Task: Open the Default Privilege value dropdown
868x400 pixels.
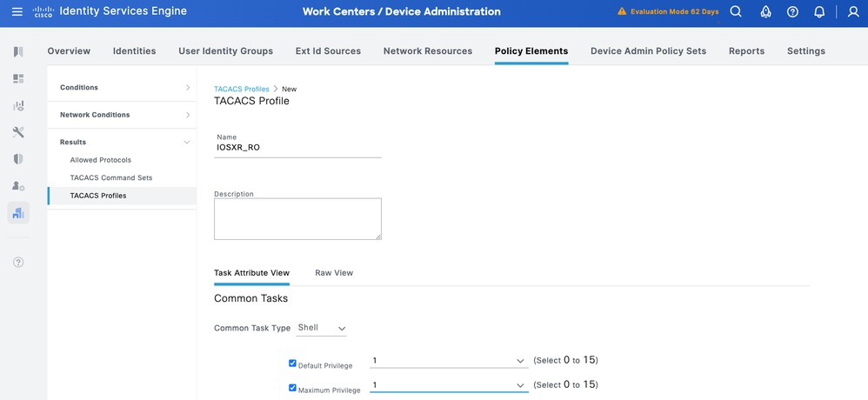Action: (x=449, y=361)
